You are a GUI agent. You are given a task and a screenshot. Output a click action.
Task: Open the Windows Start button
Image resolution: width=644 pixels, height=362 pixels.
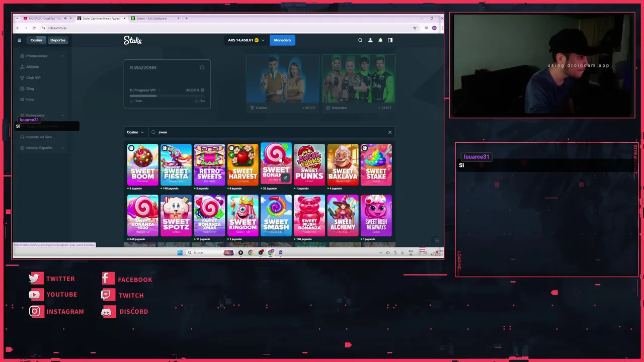[x=180, y=252]
